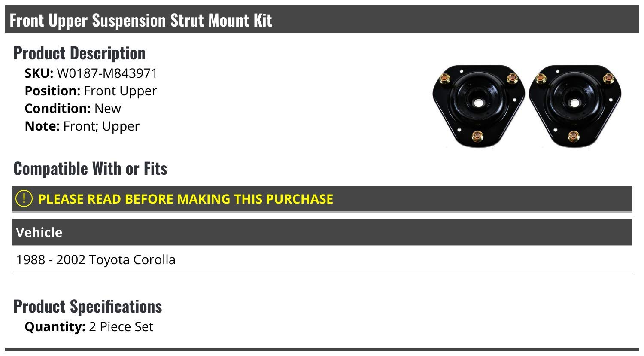Select the left strut mount product image

pos(479,106)
